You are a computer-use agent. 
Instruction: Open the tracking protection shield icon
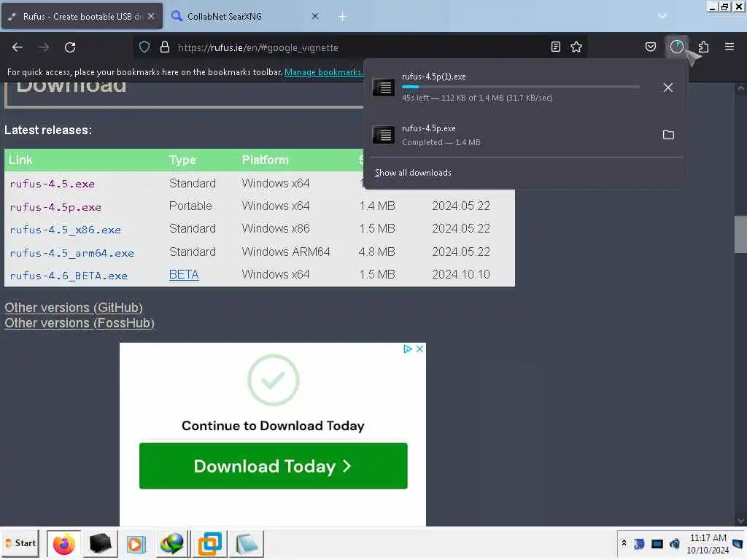144,47
